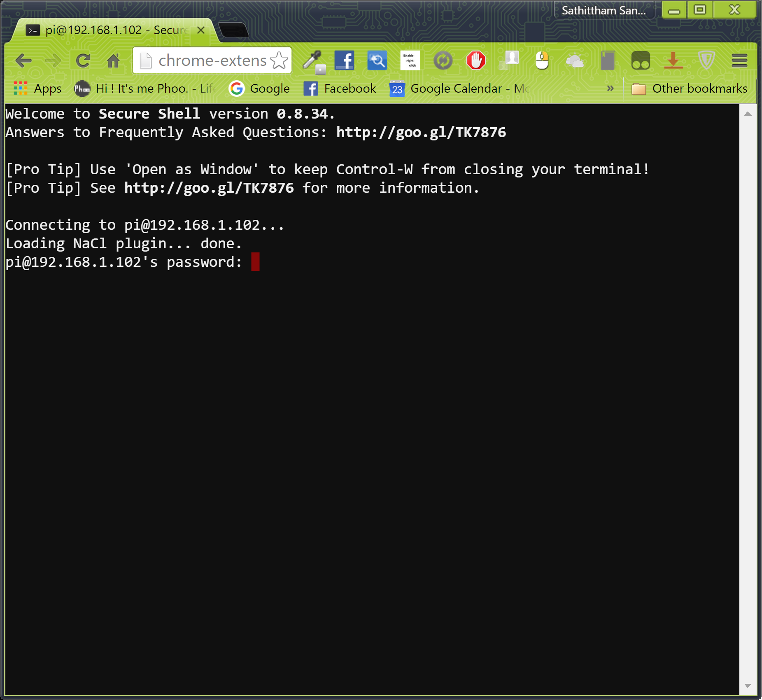The image size is (762, 700).
Task: Click the blue search zoom extension icon
Action: (377, 60)
